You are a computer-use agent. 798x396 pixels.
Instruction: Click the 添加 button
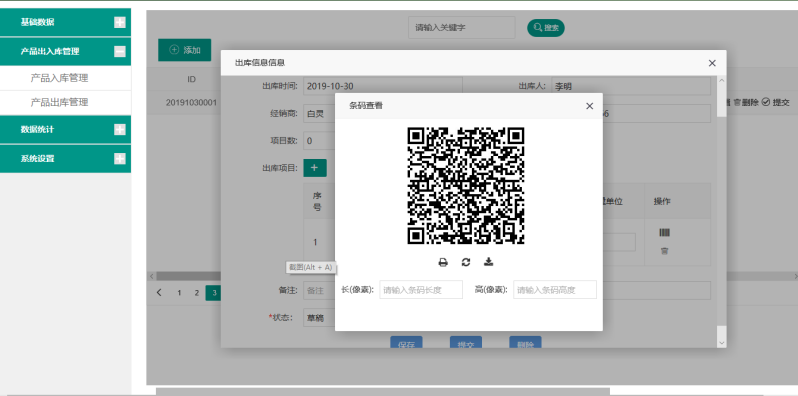184,50
